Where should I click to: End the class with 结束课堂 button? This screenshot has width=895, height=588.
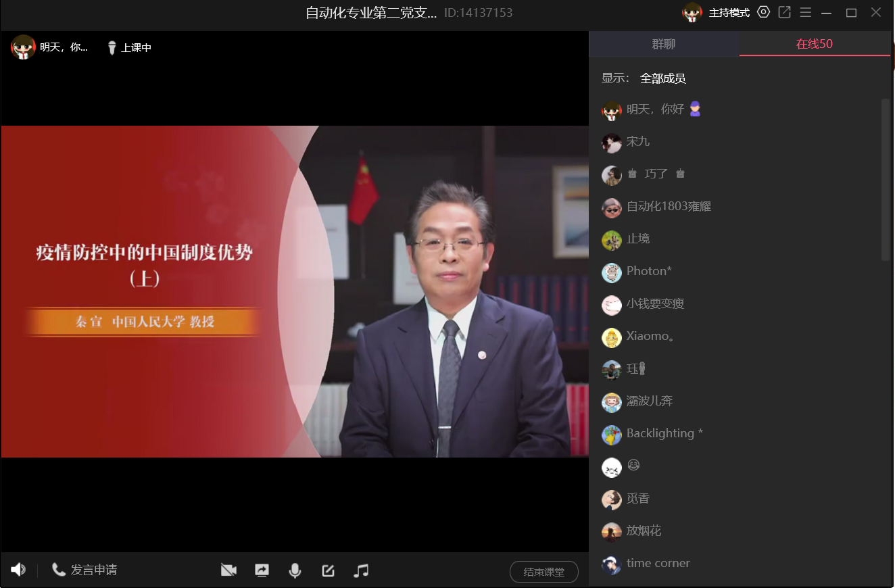tap(543, 572)
